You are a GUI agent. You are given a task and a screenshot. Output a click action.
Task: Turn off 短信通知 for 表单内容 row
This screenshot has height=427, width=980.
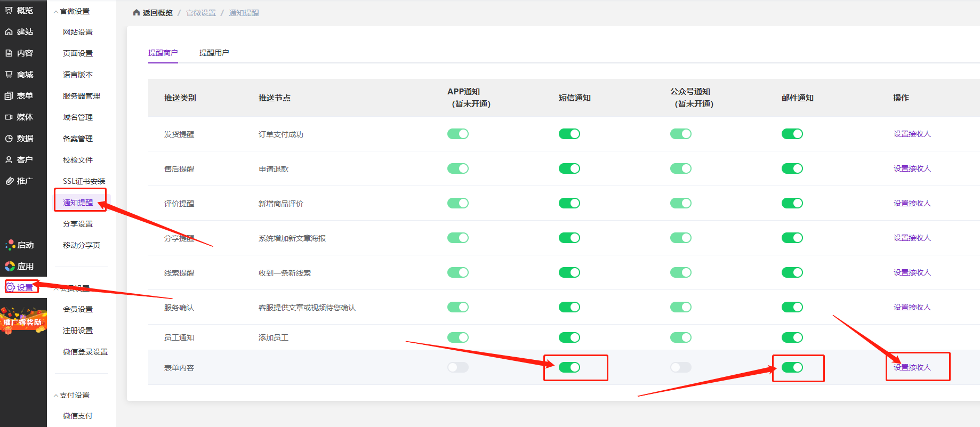[x=569, y=367]
